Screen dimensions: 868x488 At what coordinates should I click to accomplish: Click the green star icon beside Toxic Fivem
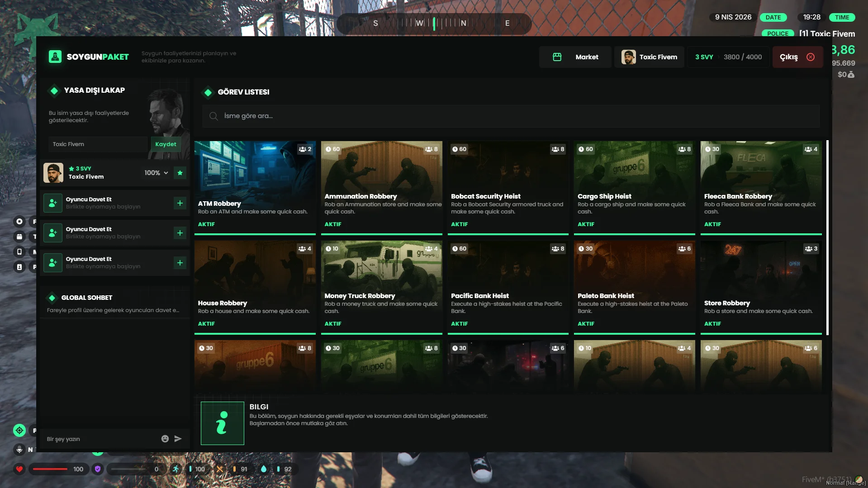click(180, 173)
